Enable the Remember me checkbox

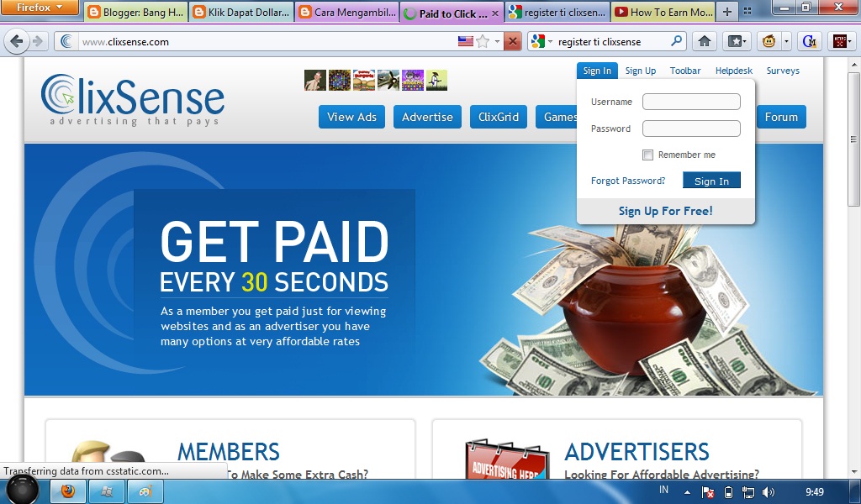[647, 155]
